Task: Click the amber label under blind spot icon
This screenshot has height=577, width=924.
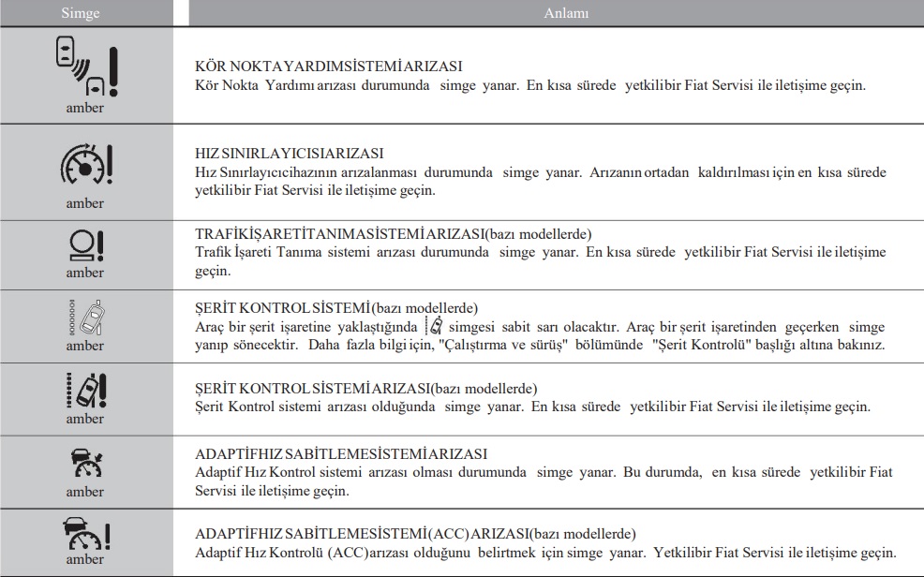Action: click(x=85, y=108)
